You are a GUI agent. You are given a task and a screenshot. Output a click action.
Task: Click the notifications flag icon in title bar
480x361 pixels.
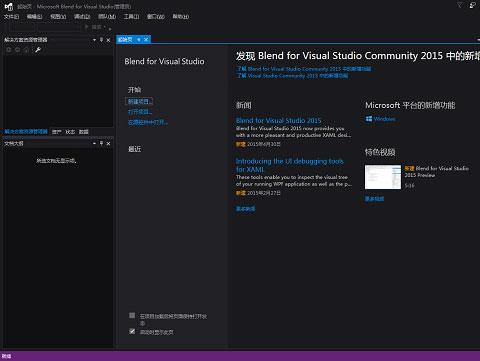[x=460, y=5]
